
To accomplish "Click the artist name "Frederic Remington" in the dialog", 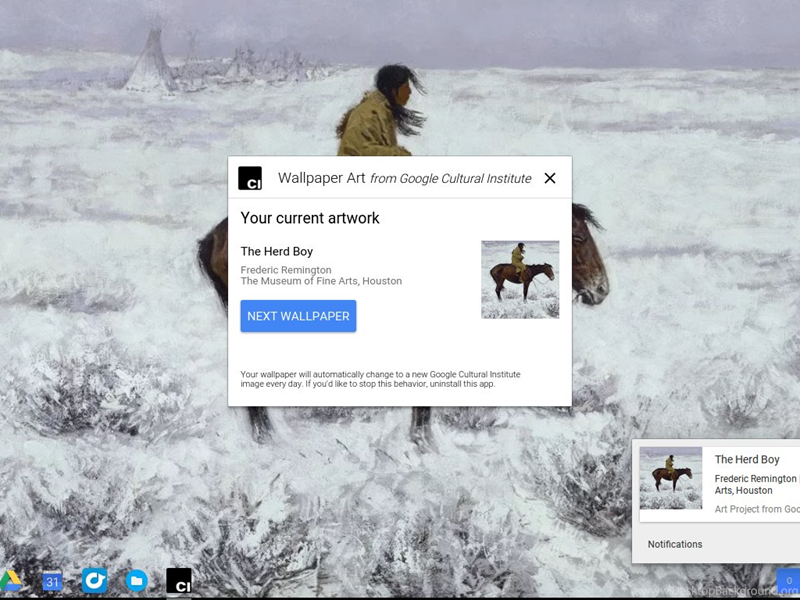I will click(286, 270).
